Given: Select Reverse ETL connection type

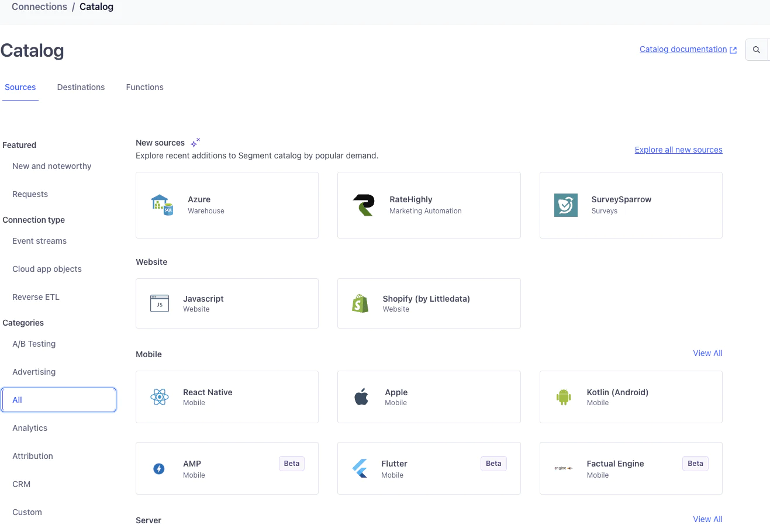Looking at the screenshot, I should [x=36, y=297].
